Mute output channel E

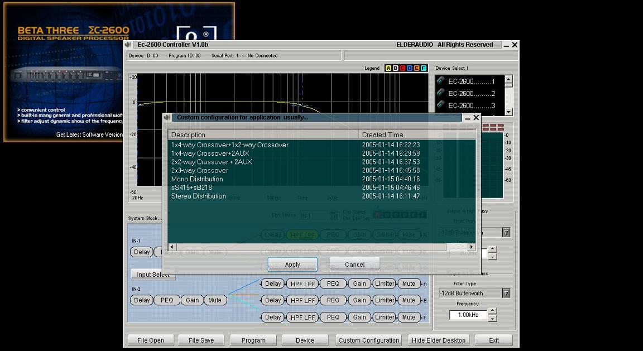[408, 301]
